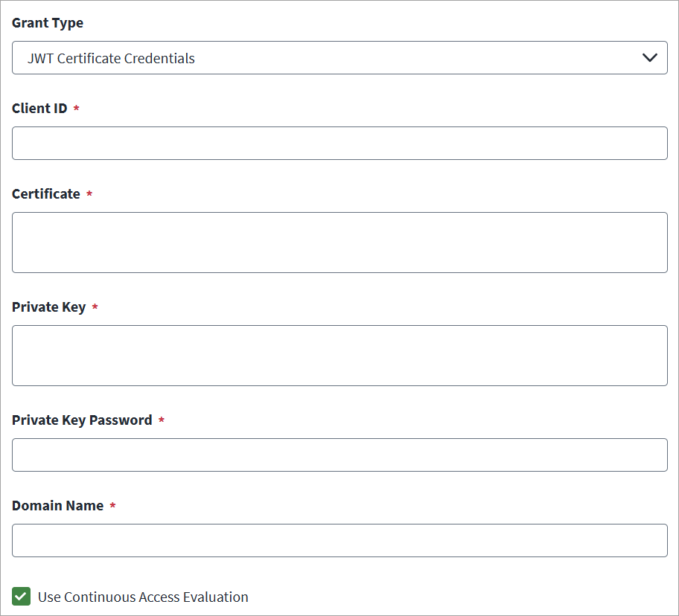Click the Use Continuous Access Evaluation label

143,597
